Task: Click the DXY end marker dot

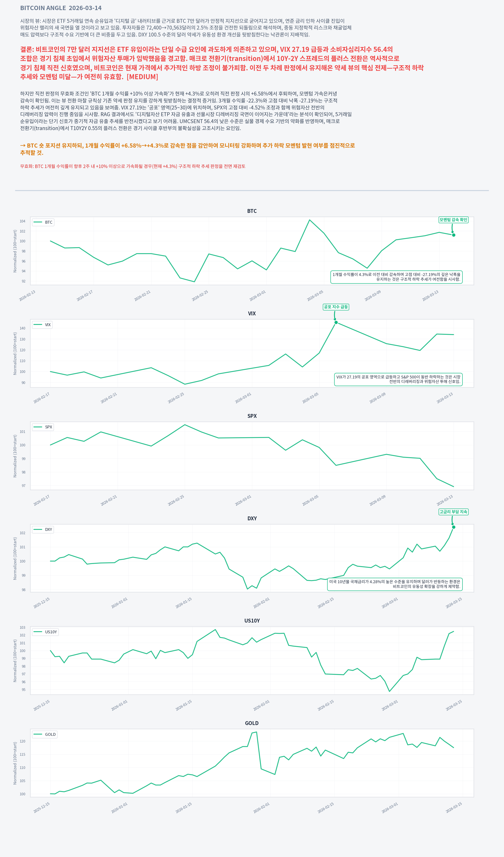Action: coord(454,527)
